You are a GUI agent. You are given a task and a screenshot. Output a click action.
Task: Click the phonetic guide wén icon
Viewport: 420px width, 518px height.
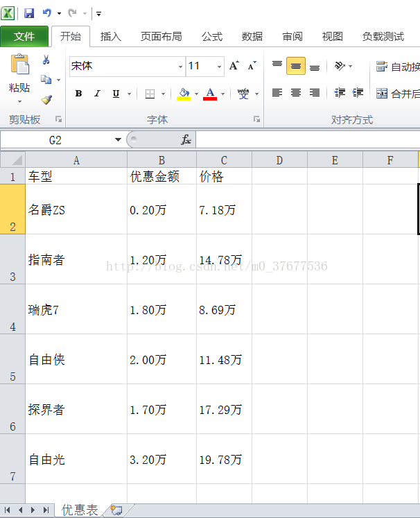point(243,94)
